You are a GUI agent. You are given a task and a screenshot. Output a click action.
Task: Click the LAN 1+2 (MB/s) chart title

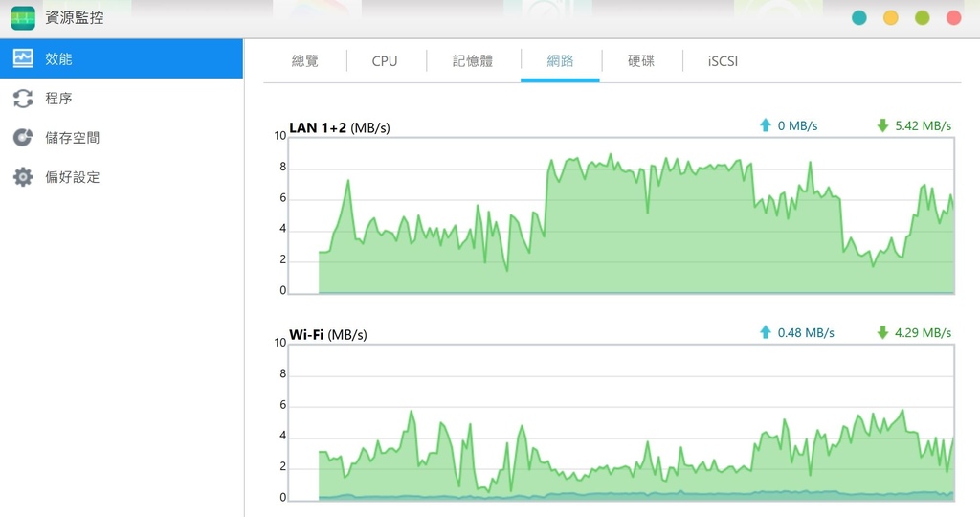click(x=340, y=127)
